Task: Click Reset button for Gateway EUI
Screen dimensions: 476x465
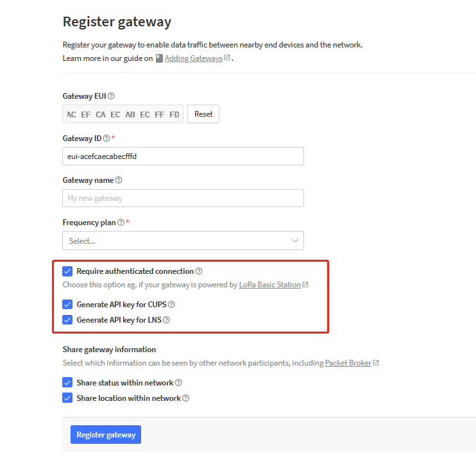Action: (203, 114)
